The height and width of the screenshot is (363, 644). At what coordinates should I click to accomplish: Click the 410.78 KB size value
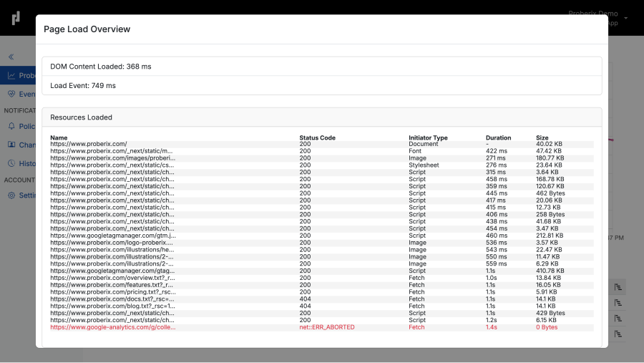(x=550, y=271)
